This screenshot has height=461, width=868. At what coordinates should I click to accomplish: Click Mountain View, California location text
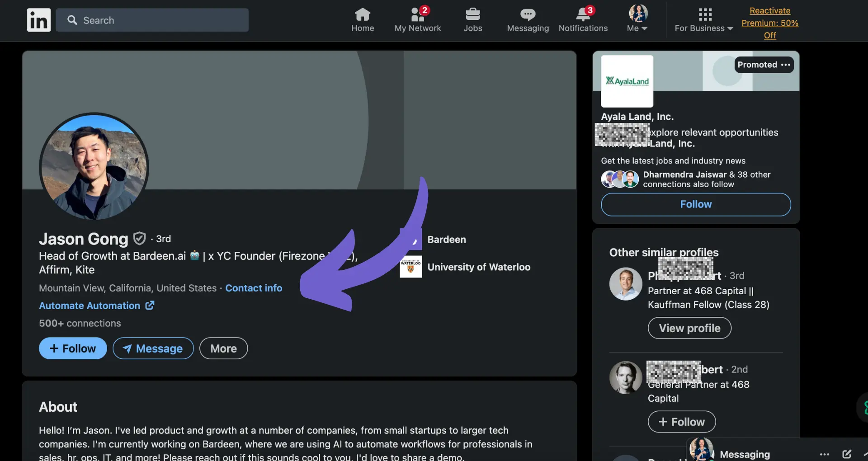point(128,288)
